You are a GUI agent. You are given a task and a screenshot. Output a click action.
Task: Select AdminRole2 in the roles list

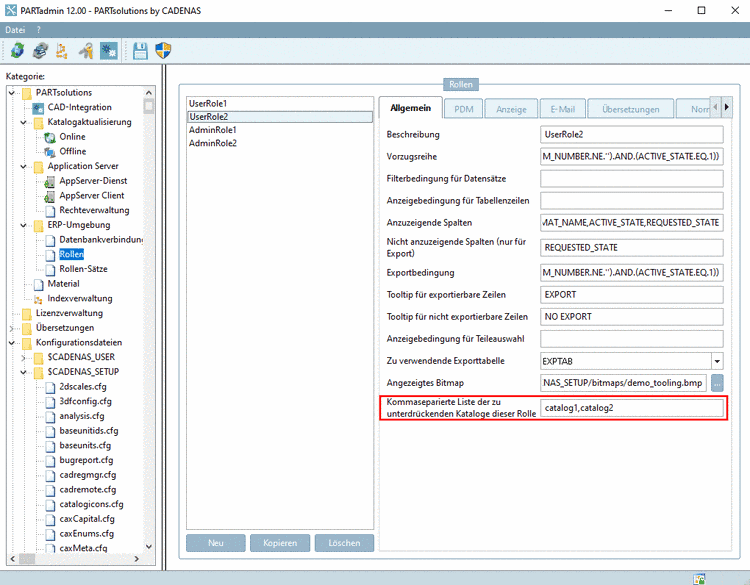pos(279,143)
